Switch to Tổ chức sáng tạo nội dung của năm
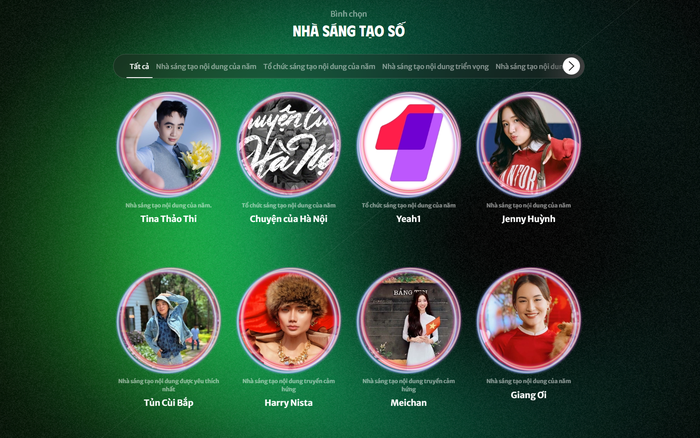Viewport: 700px width, 438px height. [319, 67]
